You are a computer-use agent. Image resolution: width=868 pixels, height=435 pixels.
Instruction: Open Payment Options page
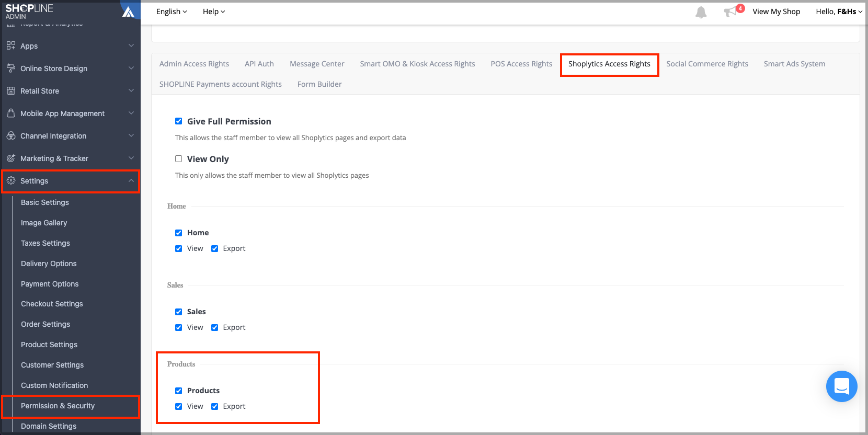50,284
